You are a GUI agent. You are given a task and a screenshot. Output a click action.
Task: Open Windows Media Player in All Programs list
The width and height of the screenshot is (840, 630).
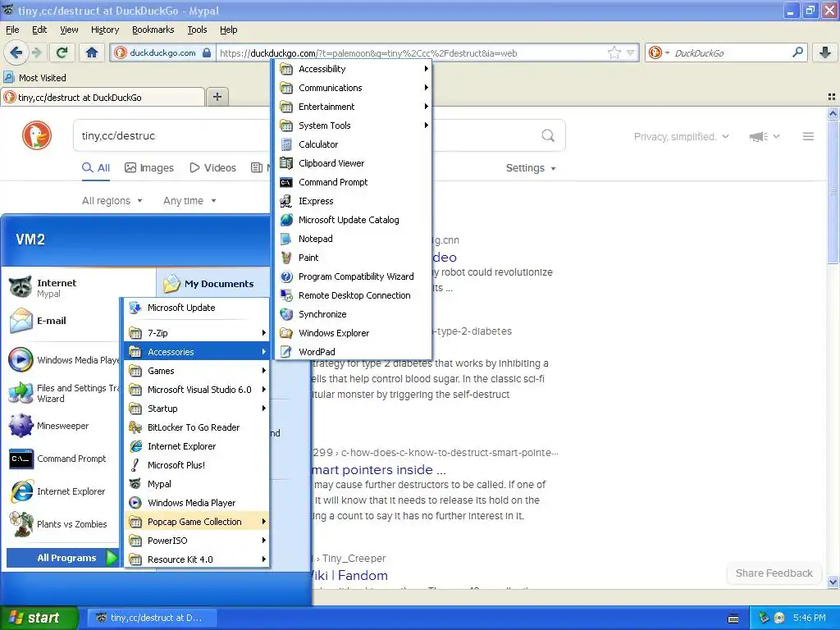point(197,503)
